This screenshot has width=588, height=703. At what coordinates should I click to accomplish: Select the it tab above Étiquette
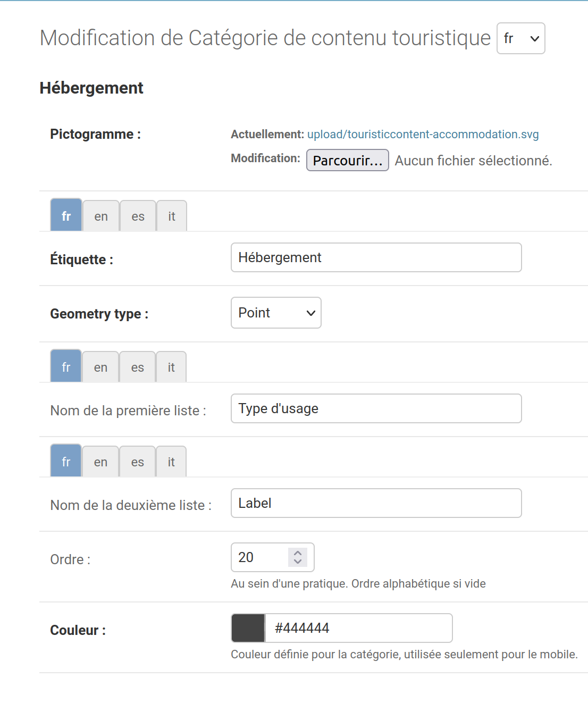172,216
